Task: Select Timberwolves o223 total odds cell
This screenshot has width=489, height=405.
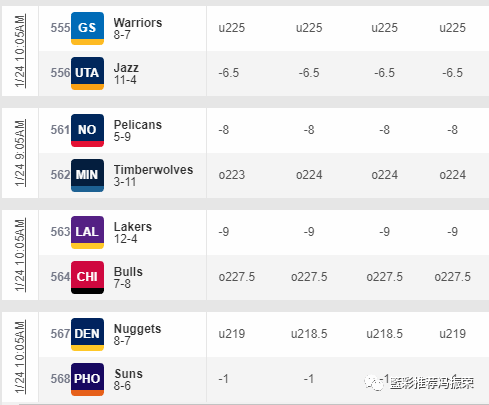Action: (232, 175)
